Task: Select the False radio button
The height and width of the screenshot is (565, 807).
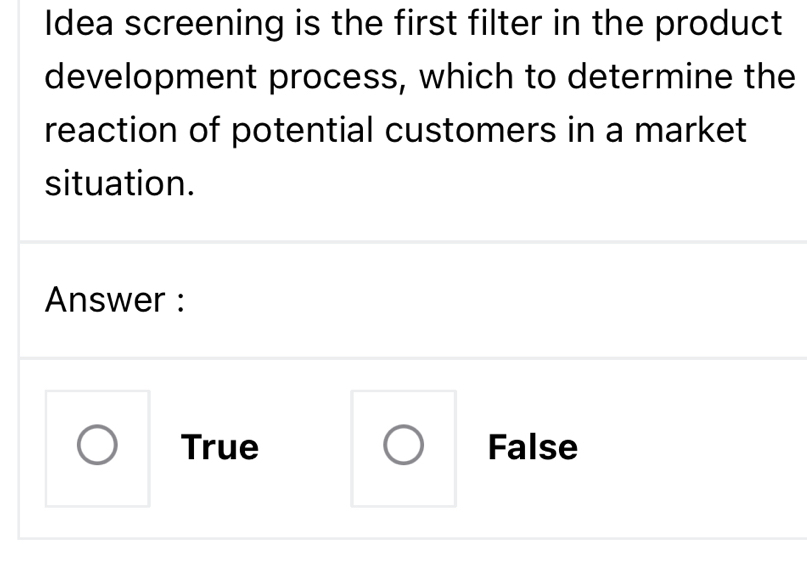Action: click(403, 447)
